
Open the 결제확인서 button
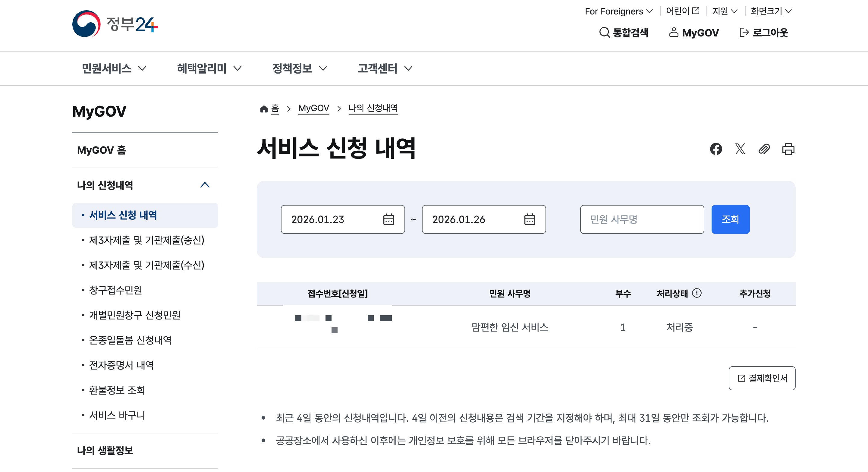[762, 378]
